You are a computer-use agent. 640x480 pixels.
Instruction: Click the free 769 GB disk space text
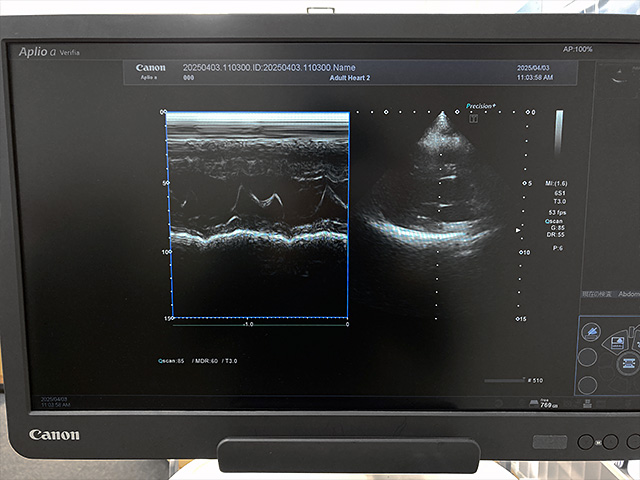tap(549, 404)
